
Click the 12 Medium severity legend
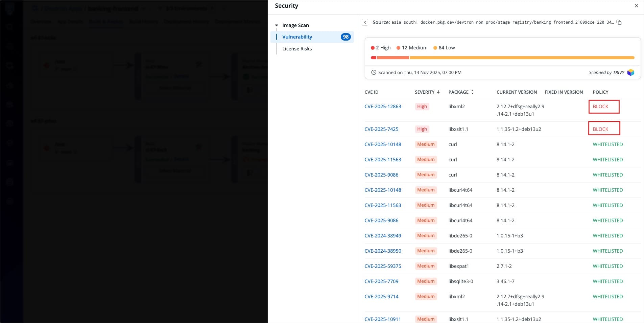(x=412, y=48)
